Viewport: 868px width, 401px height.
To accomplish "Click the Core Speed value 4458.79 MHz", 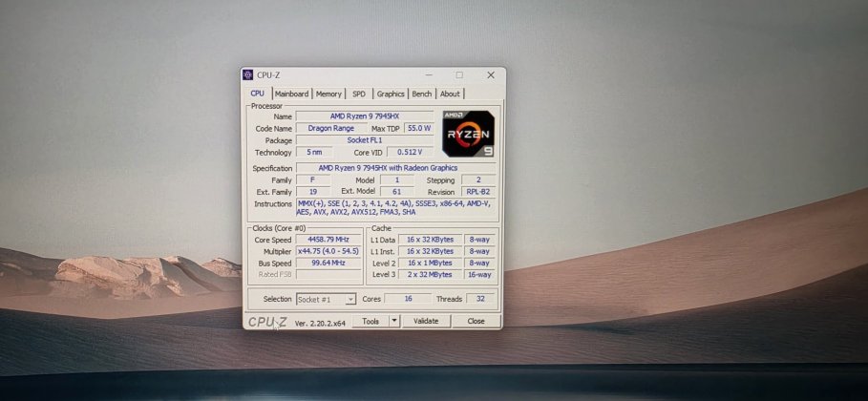I will 328,240.
